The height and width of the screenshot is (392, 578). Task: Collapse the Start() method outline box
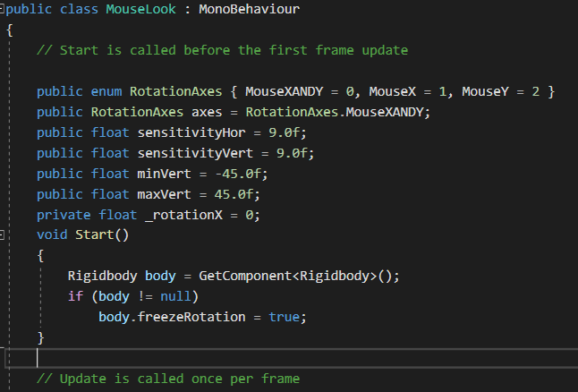coord(3,234)
